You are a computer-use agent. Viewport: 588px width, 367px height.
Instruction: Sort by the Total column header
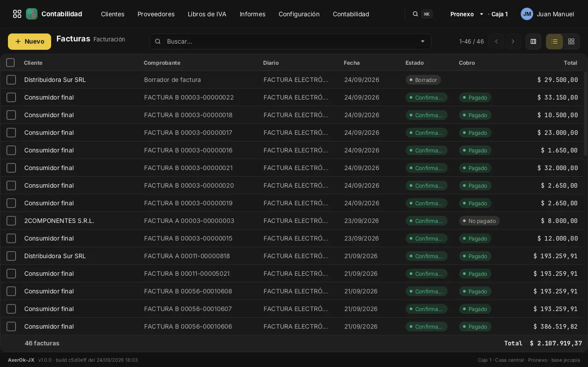(570, 63)
